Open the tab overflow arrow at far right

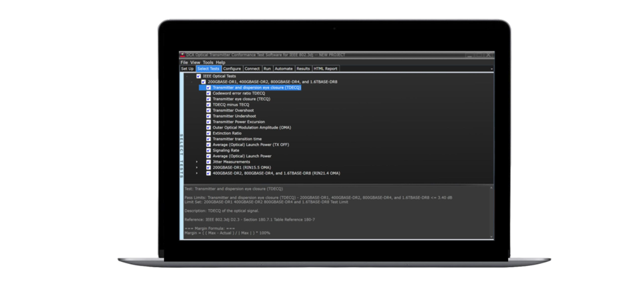[491, 68]
